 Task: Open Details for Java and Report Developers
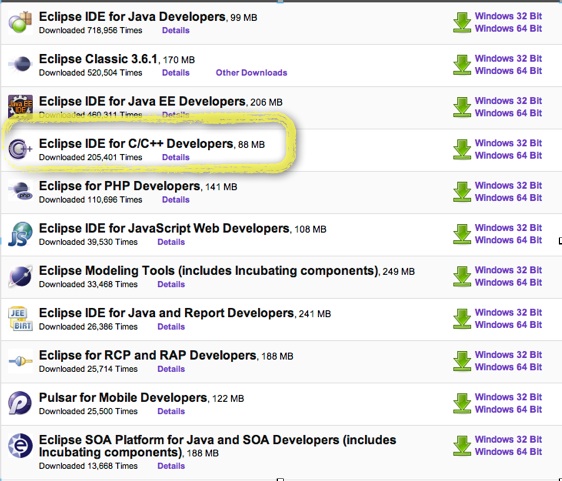(171, 327)
